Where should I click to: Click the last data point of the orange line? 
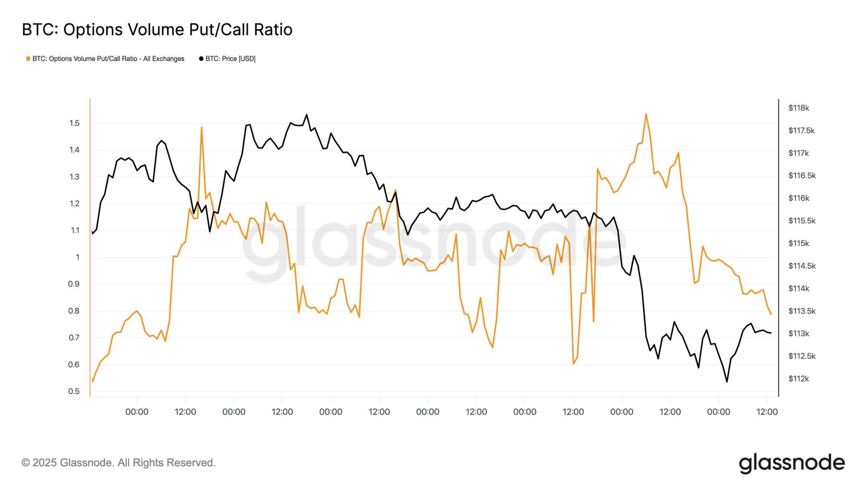tap(771, 314)
